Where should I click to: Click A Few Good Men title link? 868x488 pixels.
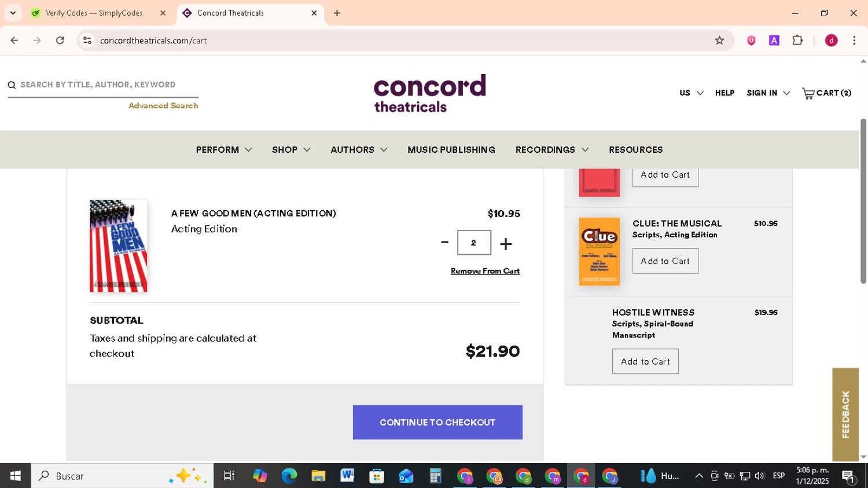point(253,214)
